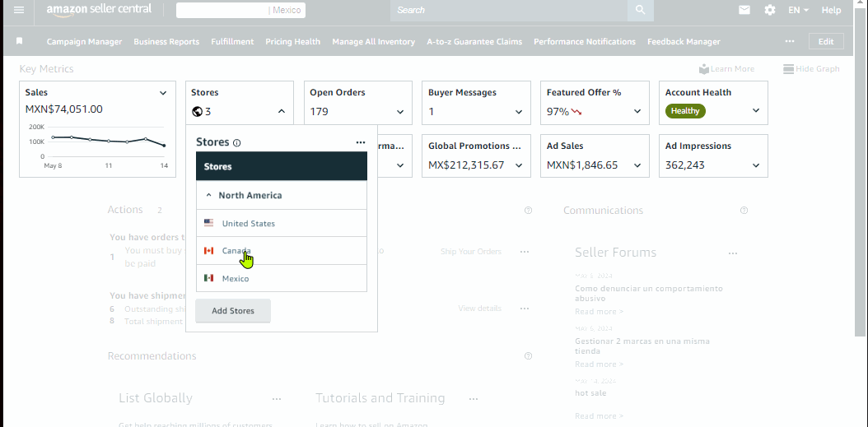868x427 pixels.
Task: Open ellipsis next to View details
Action: coord(525,309)
